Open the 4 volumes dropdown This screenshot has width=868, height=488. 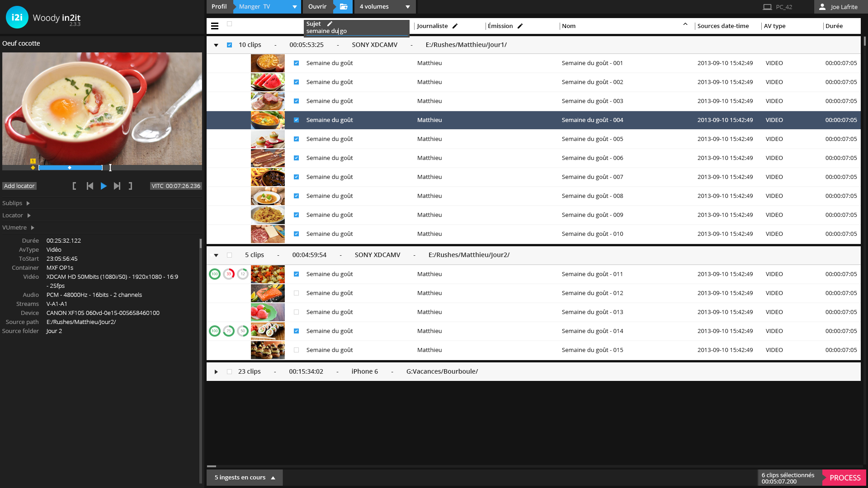(x=407, y=7)
